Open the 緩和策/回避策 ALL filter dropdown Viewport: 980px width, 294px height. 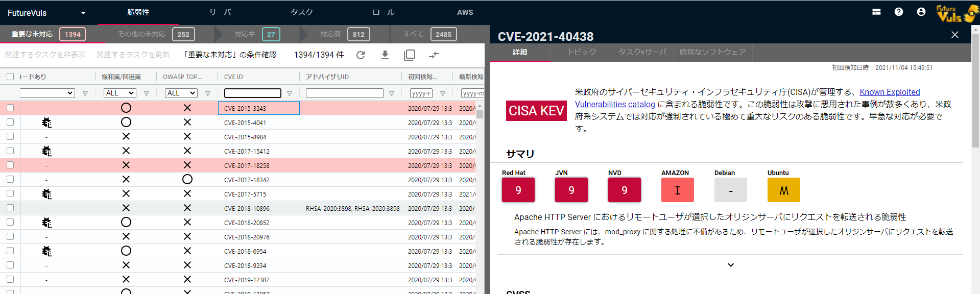tap(120, 93)
